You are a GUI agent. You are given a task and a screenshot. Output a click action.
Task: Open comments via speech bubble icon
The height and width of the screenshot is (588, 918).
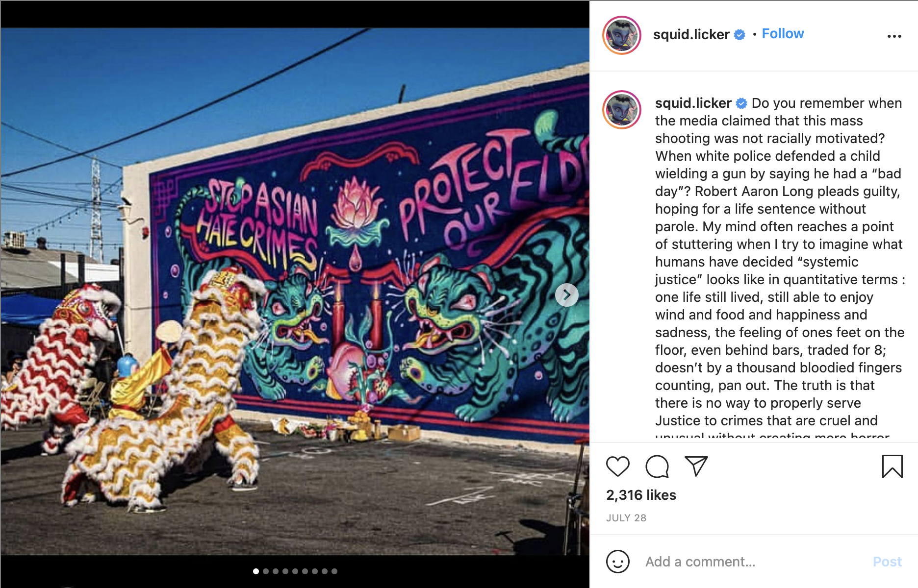click(657, 466)
